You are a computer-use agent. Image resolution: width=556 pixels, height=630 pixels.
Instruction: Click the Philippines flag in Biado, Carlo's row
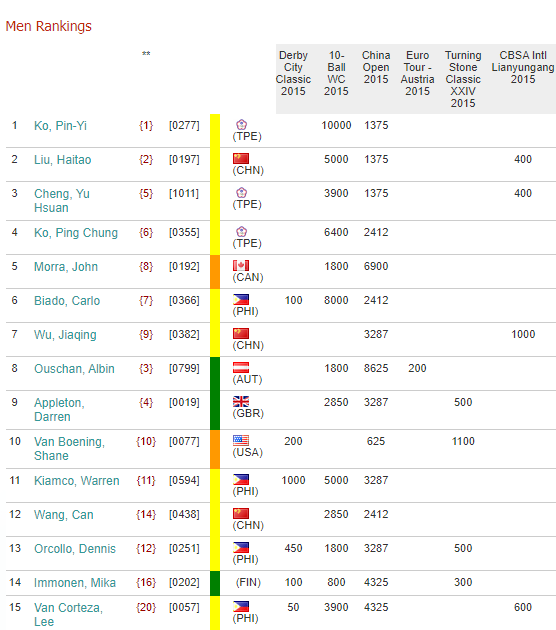click(241, 299)
